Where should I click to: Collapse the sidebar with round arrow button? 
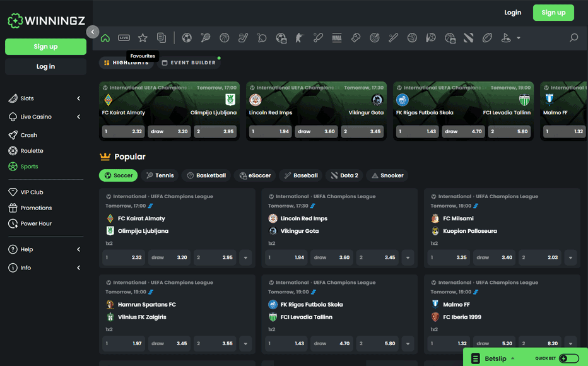click(93, 32)
